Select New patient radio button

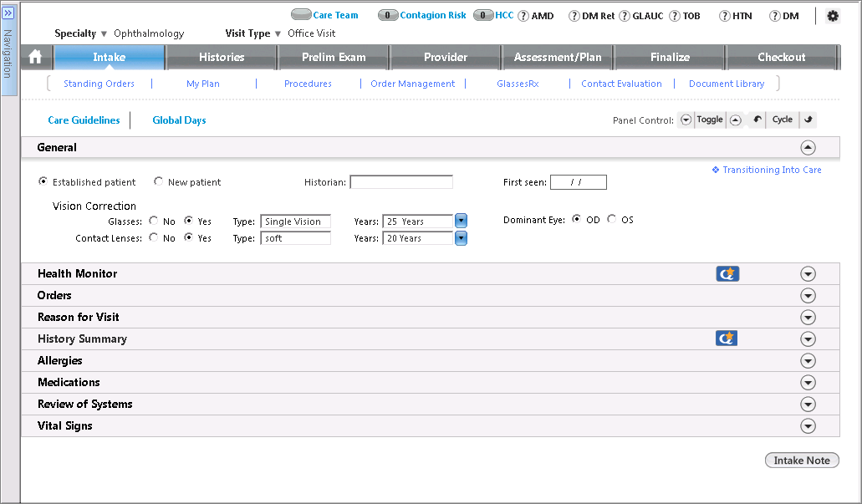click(158, 181)
